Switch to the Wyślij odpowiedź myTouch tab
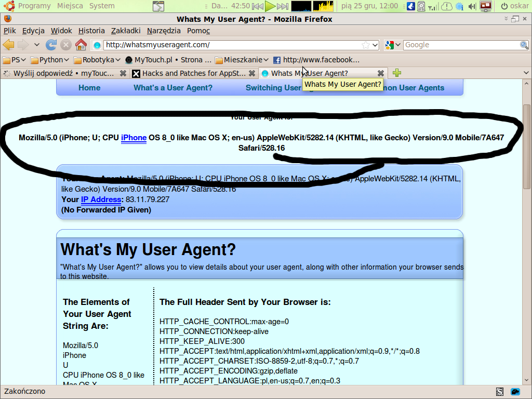532x399 pixels. click(65, 73)
